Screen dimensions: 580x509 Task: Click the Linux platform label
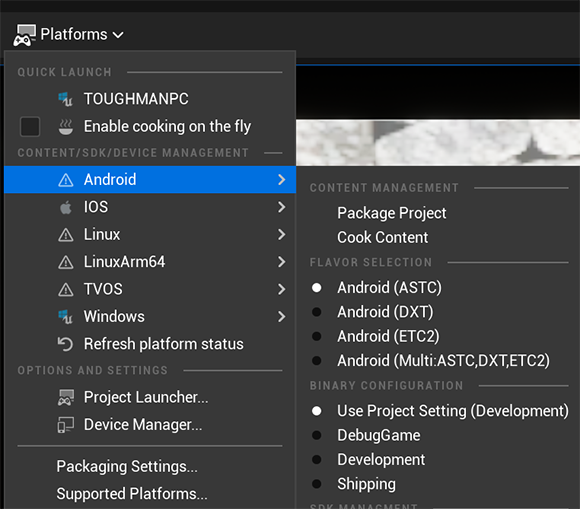click(102, 235)
